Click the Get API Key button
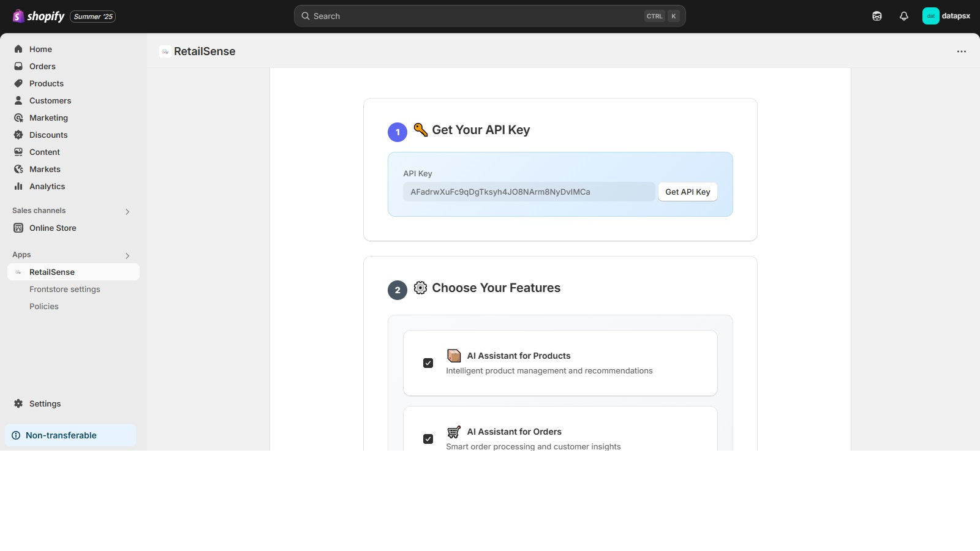The height and width of the screenshot is (551, 980). pos(688,192)
